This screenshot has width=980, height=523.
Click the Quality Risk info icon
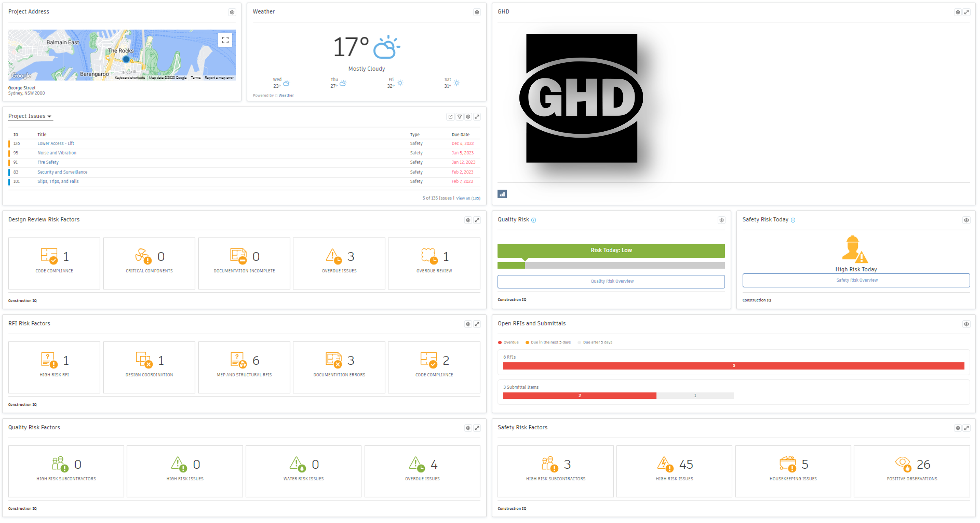coord(533,220)
